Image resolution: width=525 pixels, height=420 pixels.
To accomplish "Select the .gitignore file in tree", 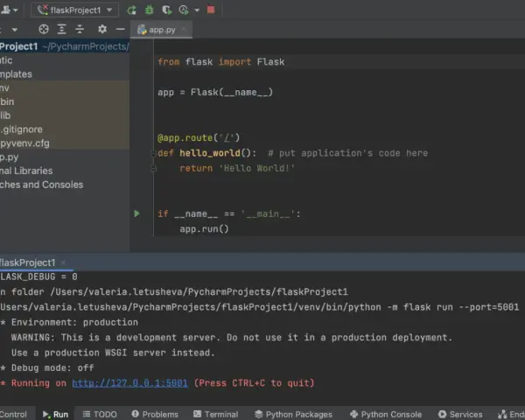I will 65,129.
